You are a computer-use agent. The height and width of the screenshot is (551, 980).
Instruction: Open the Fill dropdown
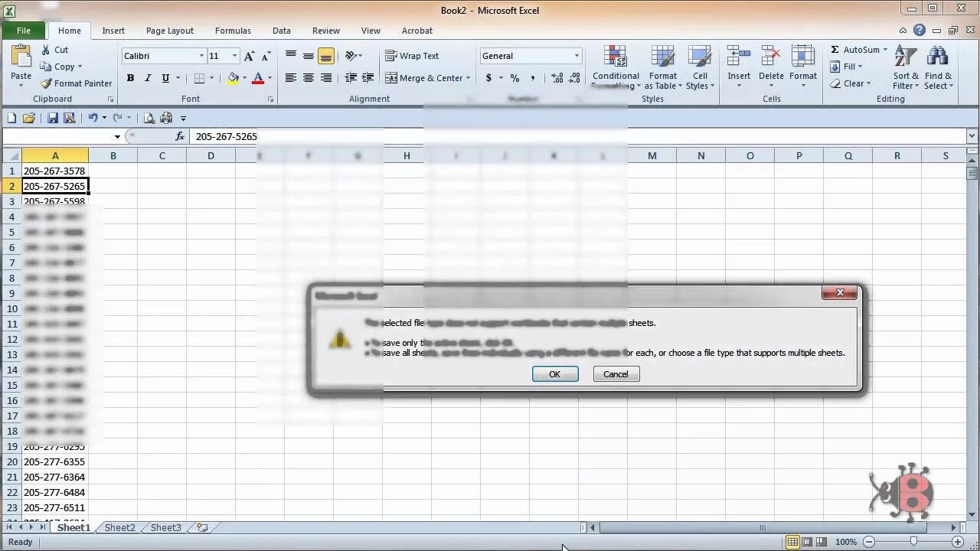847,67
